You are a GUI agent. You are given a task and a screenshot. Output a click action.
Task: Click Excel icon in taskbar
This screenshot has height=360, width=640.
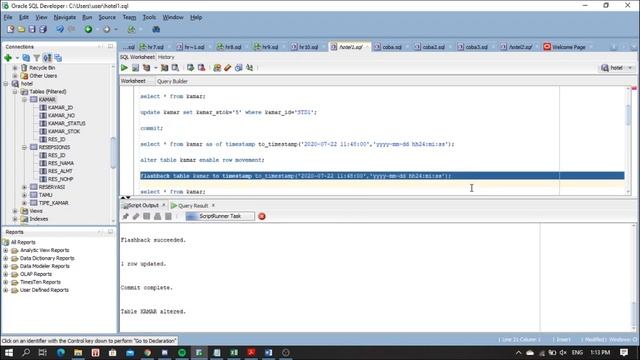point(234,353)
